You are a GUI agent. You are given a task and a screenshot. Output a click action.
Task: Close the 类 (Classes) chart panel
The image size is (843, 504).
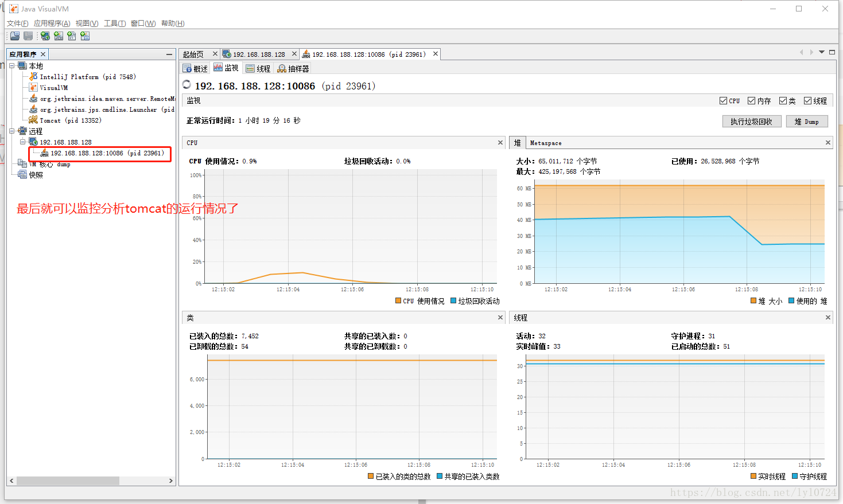pyautogui.click(x=500, y=318)
